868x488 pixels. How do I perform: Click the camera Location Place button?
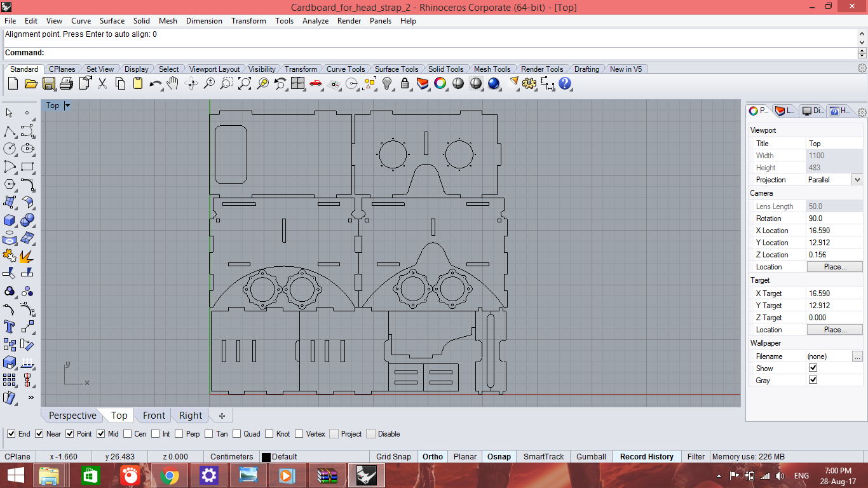834,267
